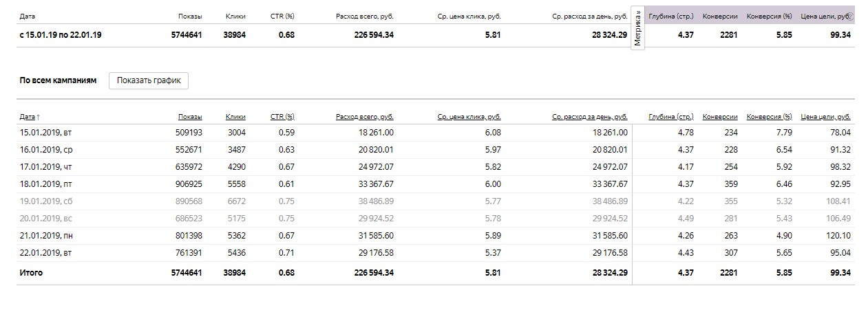Click the help icon beside Цена цели

pos(850,16)
